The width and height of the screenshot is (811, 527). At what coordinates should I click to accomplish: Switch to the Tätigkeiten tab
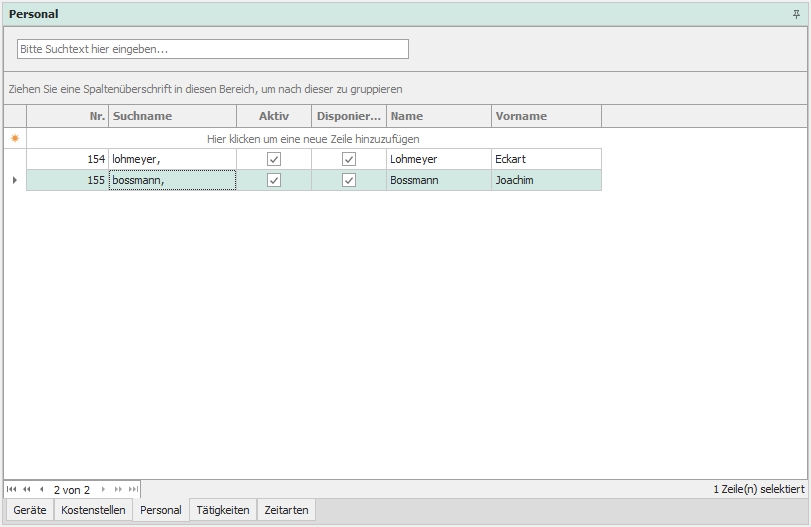(223, 510)
